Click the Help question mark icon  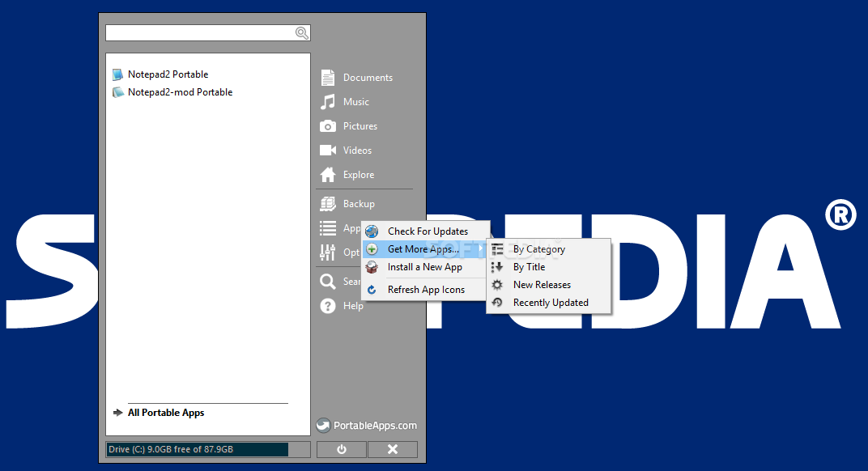tap(328, 306)
